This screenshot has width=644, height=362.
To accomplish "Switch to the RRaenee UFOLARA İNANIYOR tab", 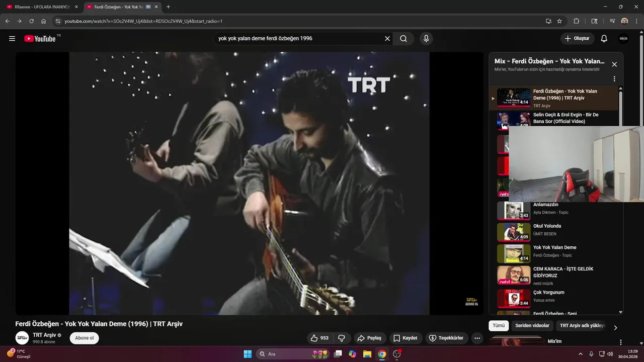I will [x=42, y=7].
